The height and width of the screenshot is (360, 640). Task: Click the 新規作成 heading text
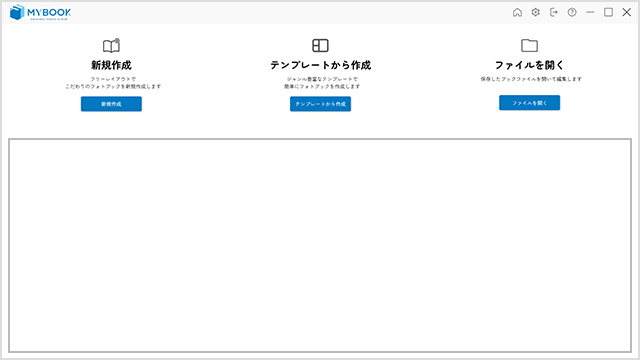(111, 65)
